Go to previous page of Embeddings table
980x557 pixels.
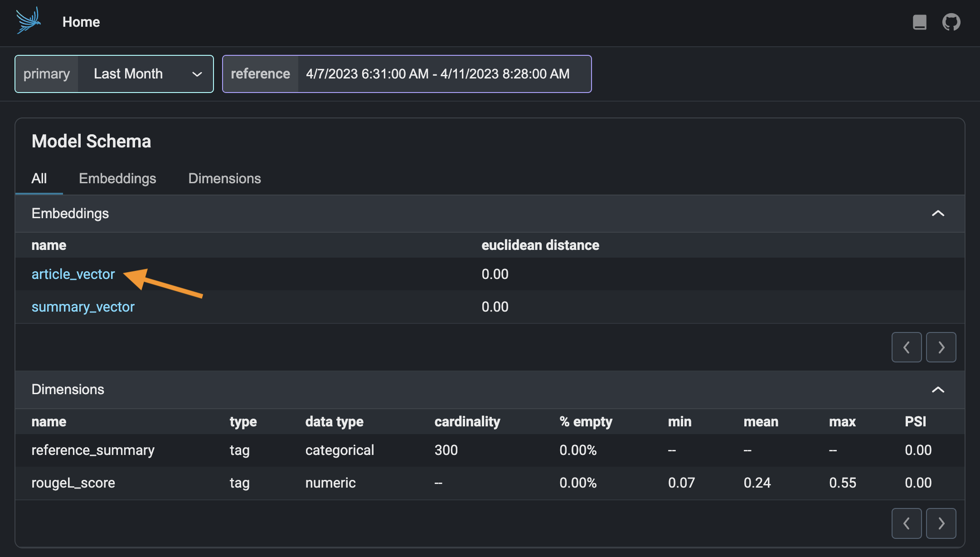coord(906,347)
